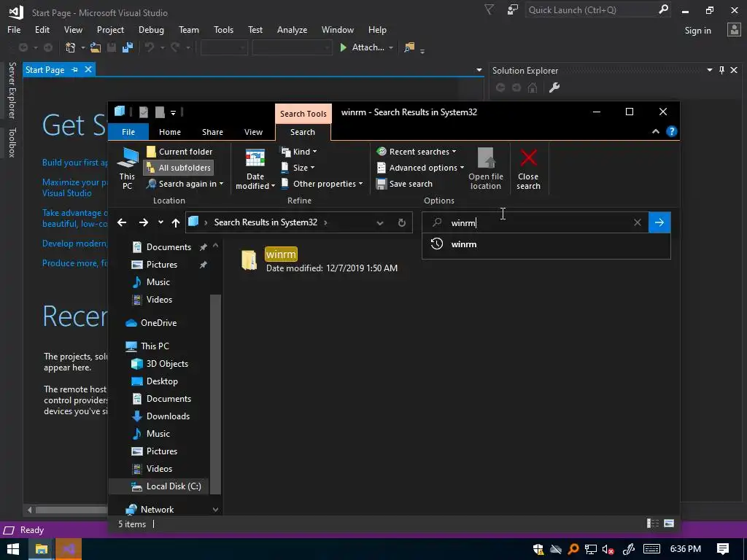The image size is (747, 560).
Task: Select the Search ribbon tab
Action: point(303,132)
